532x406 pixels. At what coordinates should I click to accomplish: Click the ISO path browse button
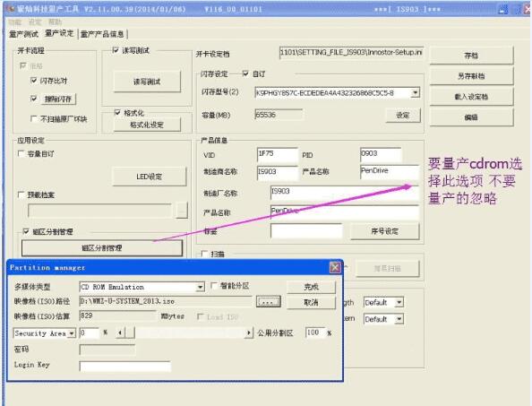[269, 301]
